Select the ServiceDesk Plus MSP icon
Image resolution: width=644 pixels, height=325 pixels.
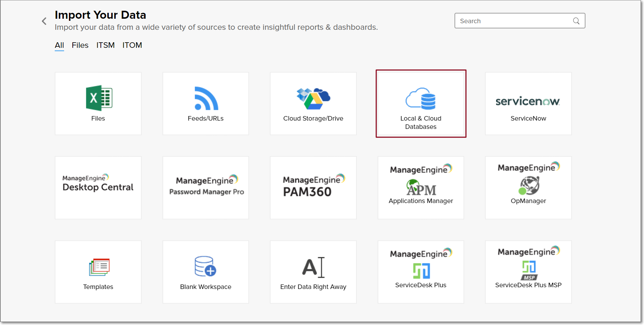529,271
